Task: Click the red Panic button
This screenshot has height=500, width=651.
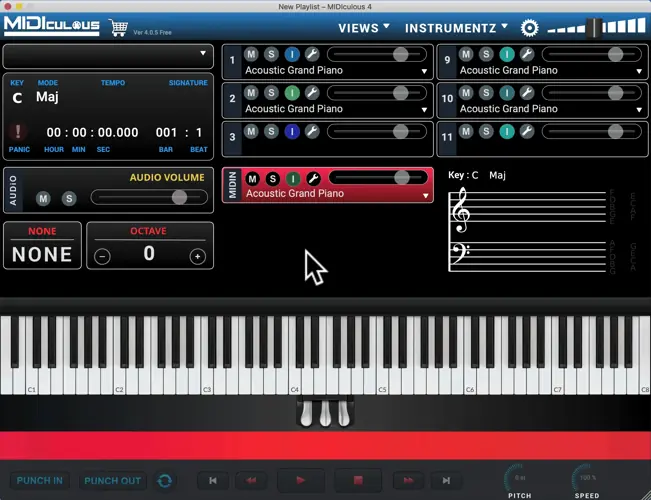Action: [18, 131]
